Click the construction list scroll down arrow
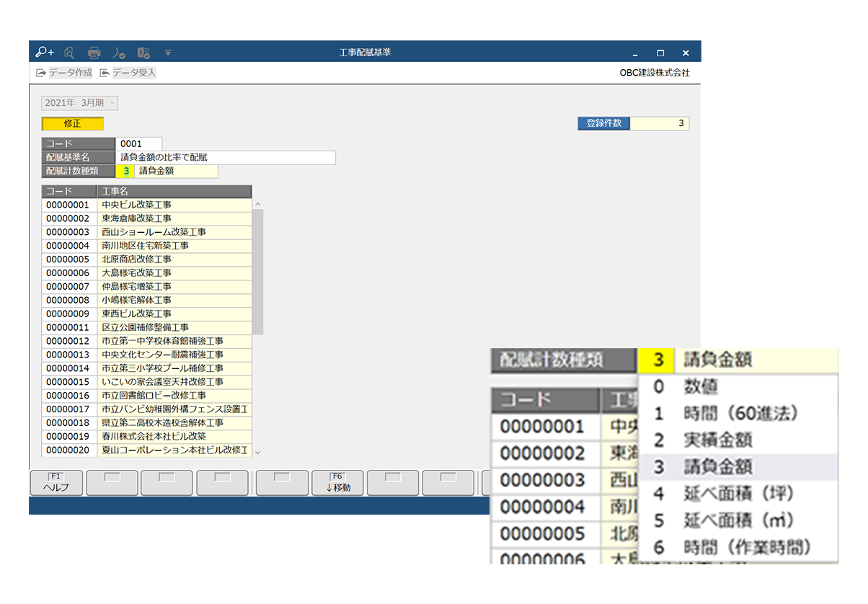This screenshot has width=868, height=604. pos(257,452)
